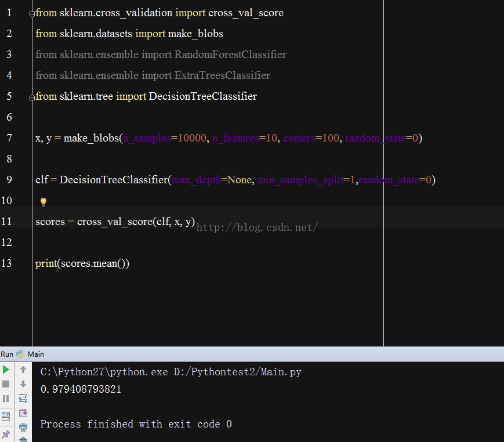This screenshot has width=504, height=442.
Task: Click the fold end marker on line 5
Action: 32,97
